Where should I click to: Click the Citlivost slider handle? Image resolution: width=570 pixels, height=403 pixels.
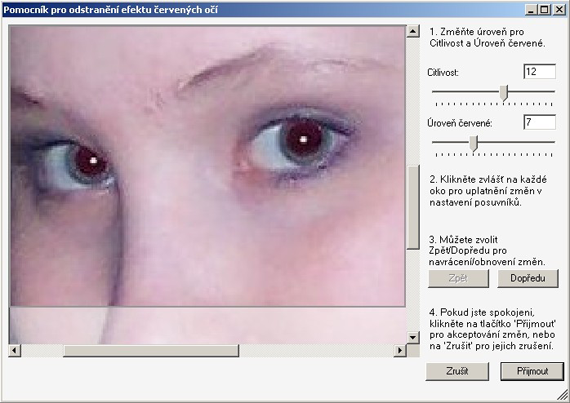(503, 93)
